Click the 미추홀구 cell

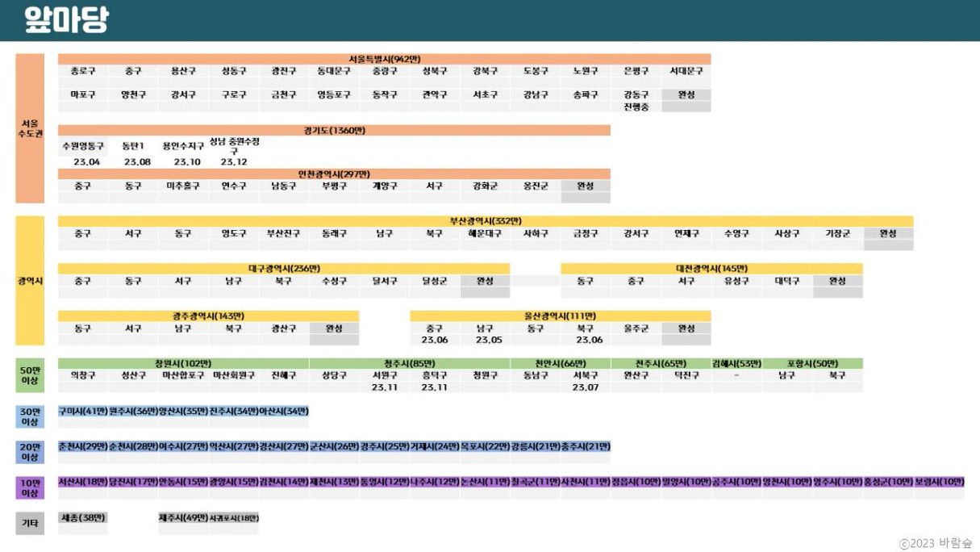click(183, 186)
